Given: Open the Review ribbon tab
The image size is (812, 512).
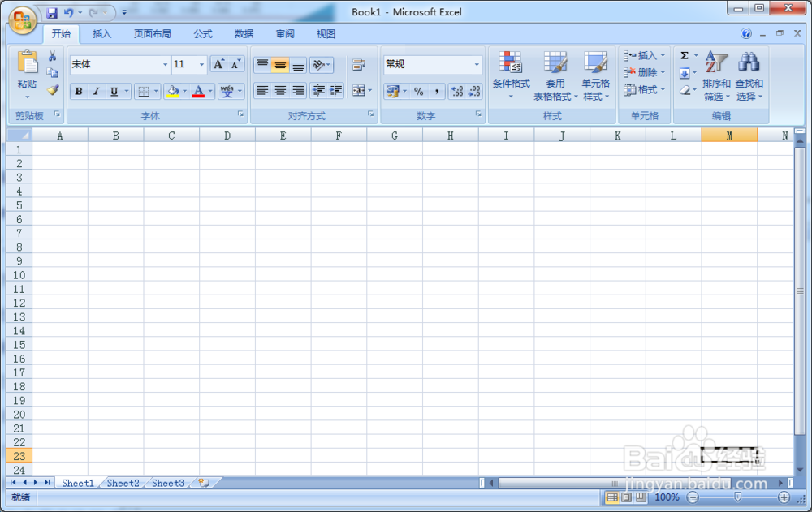Looking at the screenshot, I should [x=285, y=33].
